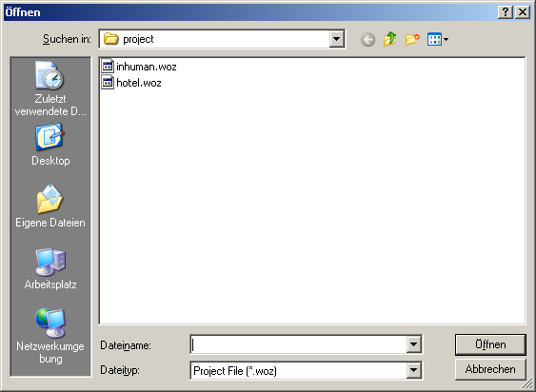Go up one folder level
Screen dimensions: 536x392
[389, 39]
